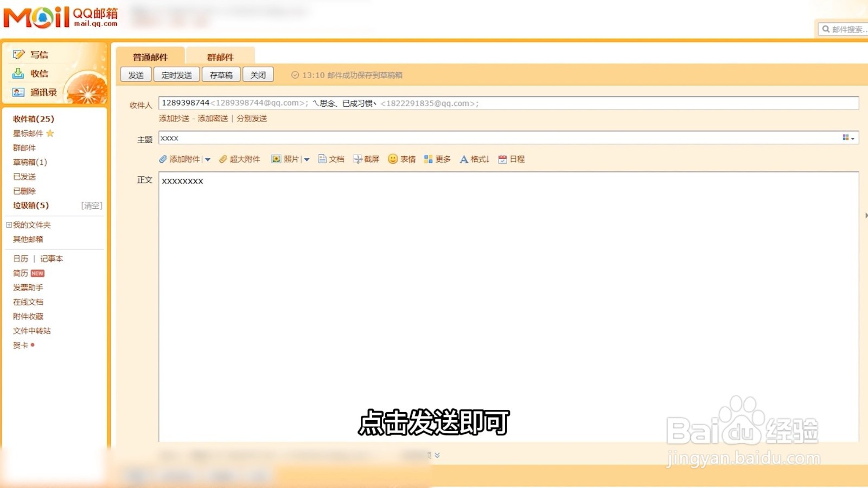Add a schedule with the 日程 icon
Screen dimensions: 868x488
tap(502, 159)
